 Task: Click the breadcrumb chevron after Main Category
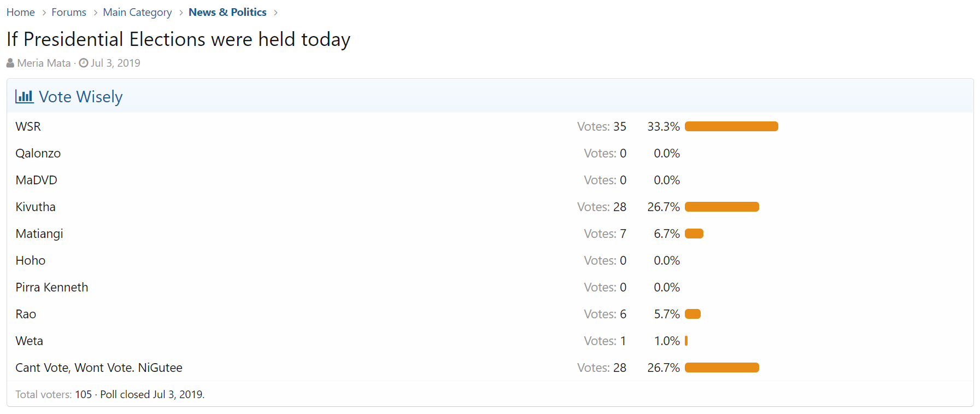click(181, 13)
